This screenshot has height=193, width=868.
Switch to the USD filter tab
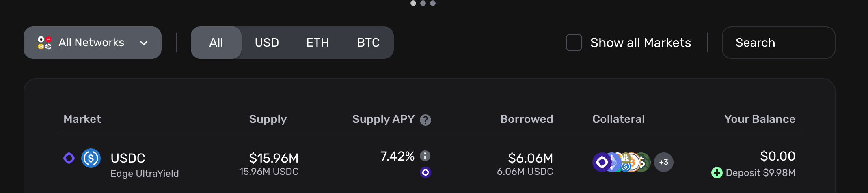267,43
